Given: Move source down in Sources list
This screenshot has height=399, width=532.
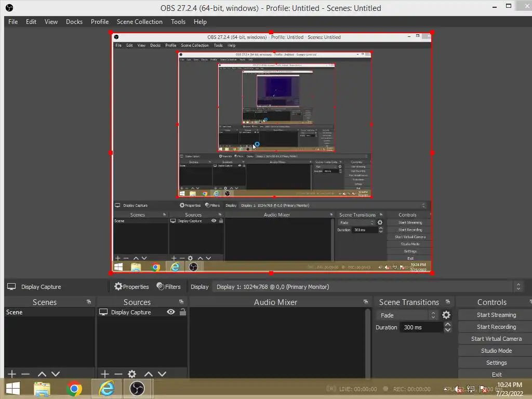Looking at the screenshot, I should coord(162,374).
